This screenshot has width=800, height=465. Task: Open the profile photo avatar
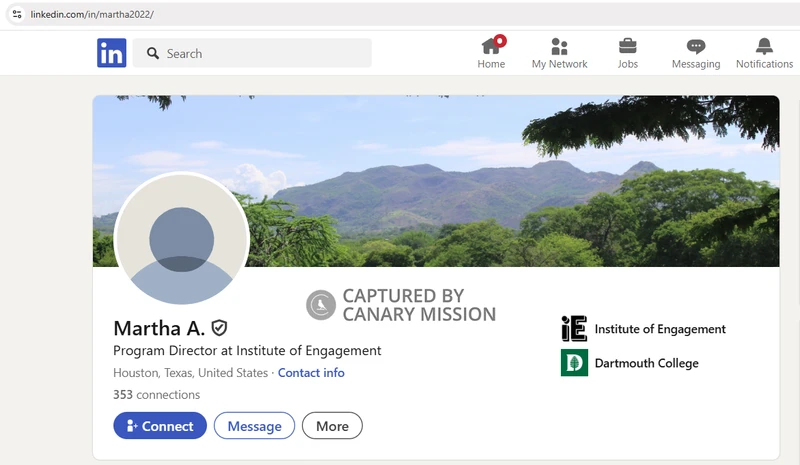181,240
